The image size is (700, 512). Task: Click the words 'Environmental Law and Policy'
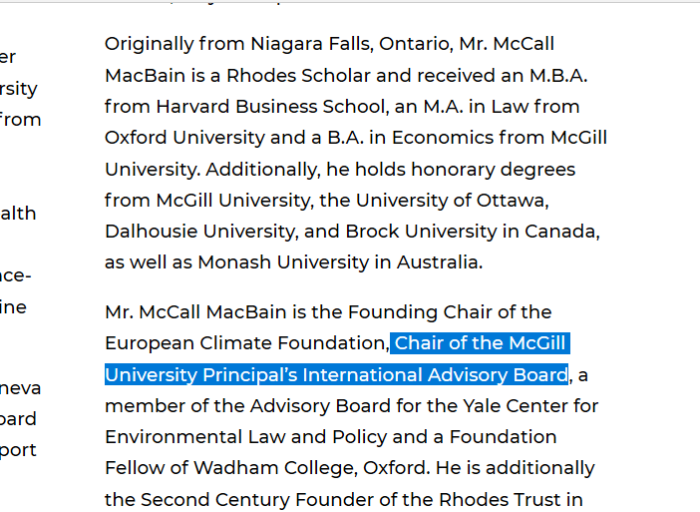coord(246,437)
